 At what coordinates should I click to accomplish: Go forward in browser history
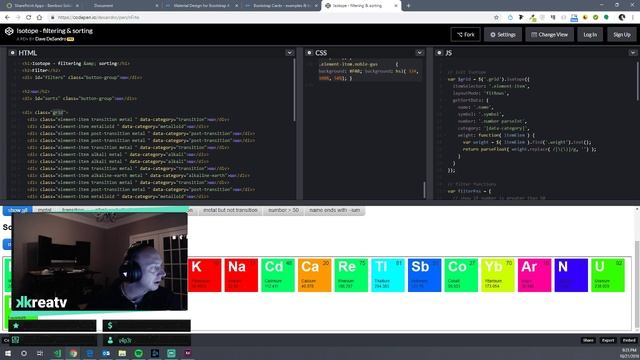click(18, 18)
